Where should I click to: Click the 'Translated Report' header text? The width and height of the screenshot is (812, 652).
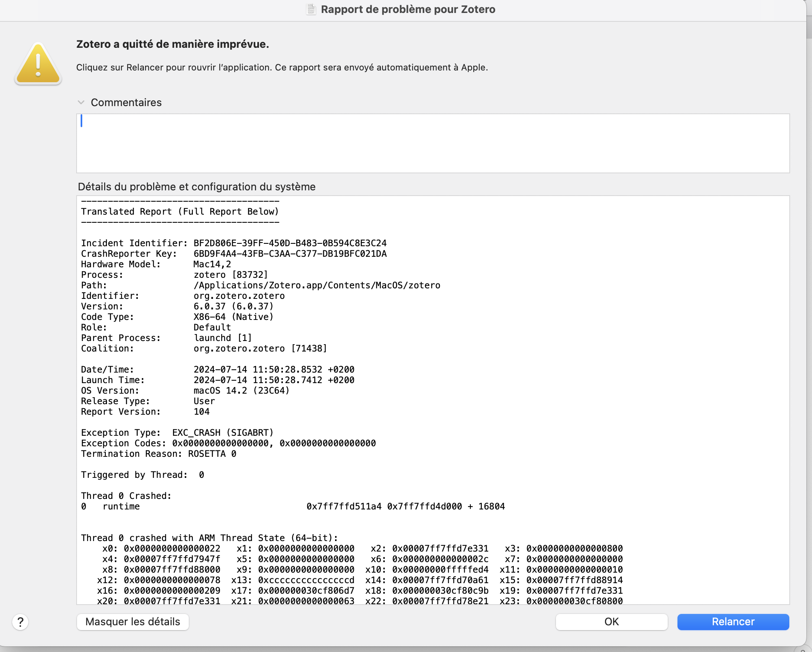coord(180,211)
